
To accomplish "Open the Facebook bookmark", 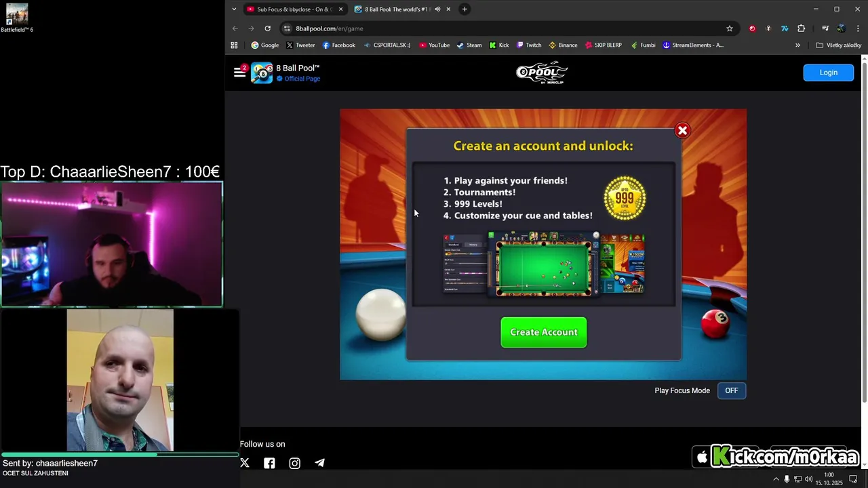I will [x=339, y=45].
